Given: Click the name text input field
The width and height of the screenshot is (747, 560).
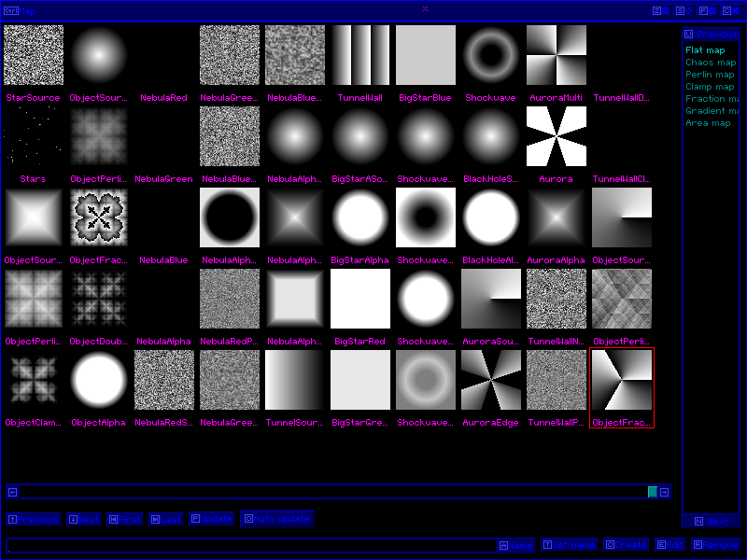Looking at the screenshot, I should click(x=250, y=545).
